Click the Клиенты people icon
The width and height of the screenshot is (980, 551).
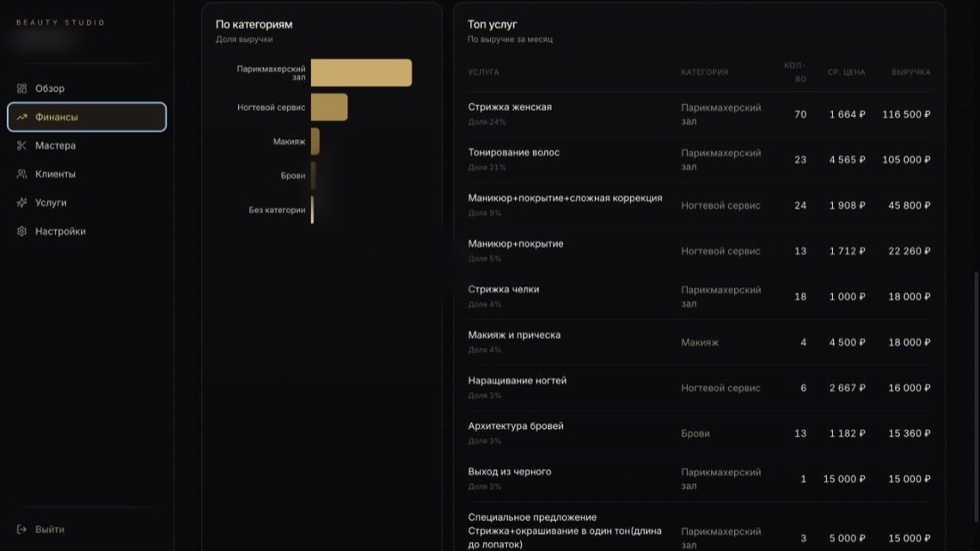point(22,174)
